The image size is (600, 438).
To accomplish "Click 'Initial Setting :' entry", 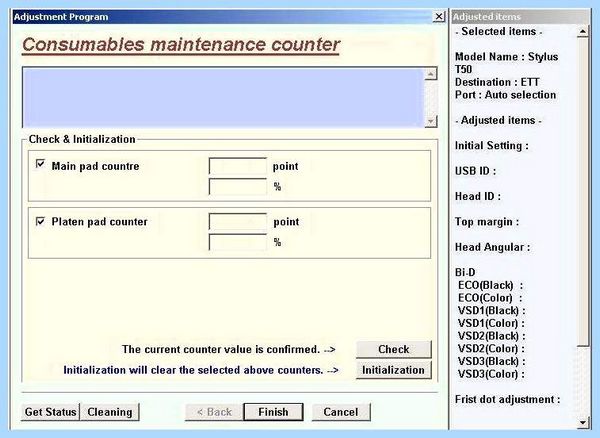I will [x=492, y=146].
